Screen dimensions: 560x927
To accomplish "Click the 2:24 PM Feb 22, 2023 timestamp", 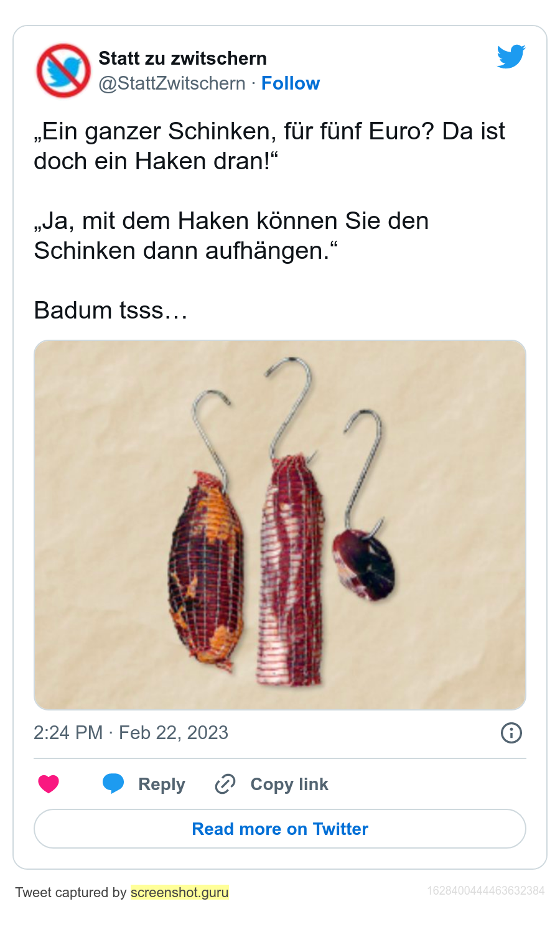I will [x=131, y=733].
